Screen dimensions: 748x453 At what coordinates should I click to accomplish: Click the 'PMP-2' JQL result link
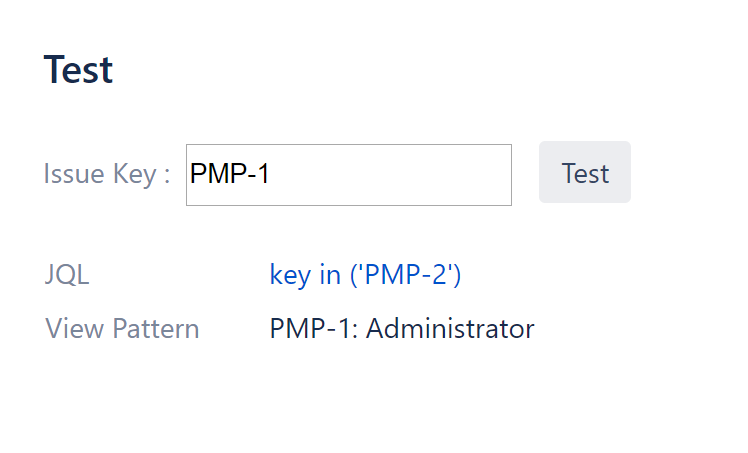[365, 275]
